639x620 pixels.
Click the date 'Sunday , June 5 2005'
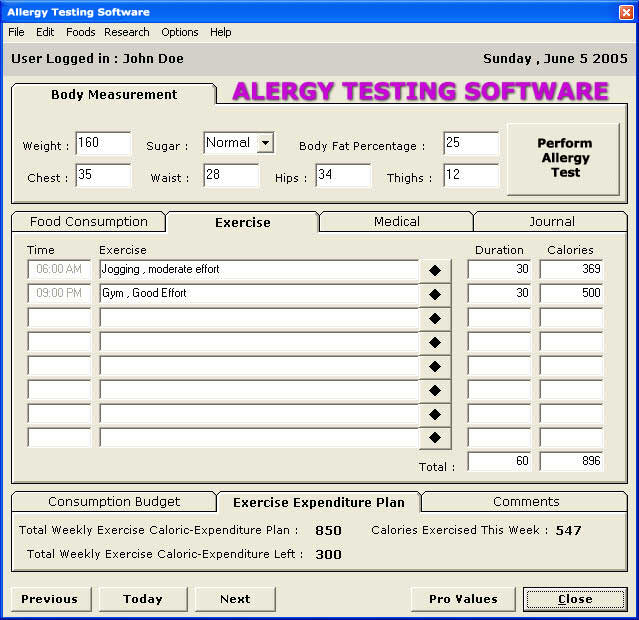point(555,59)
